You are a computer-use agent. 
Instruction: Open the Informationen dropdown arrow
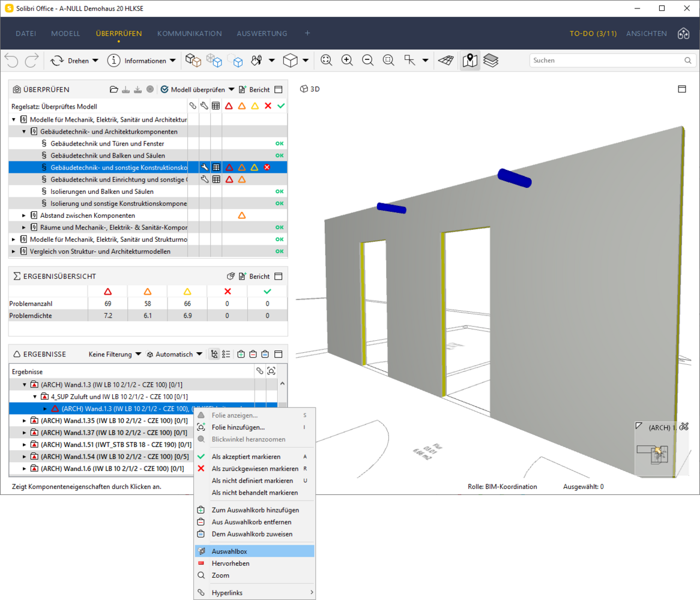tap(173, 61)
